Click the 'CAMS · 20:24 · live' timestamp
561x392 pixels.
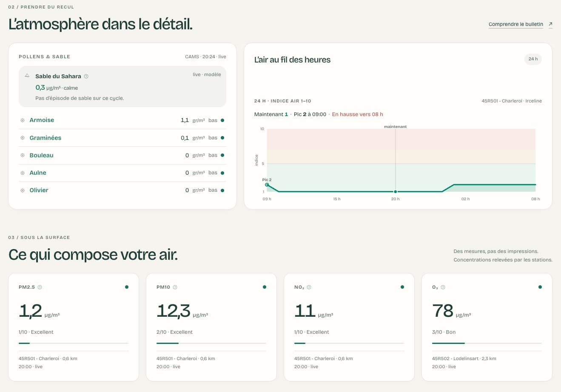(x=205, y=57)
